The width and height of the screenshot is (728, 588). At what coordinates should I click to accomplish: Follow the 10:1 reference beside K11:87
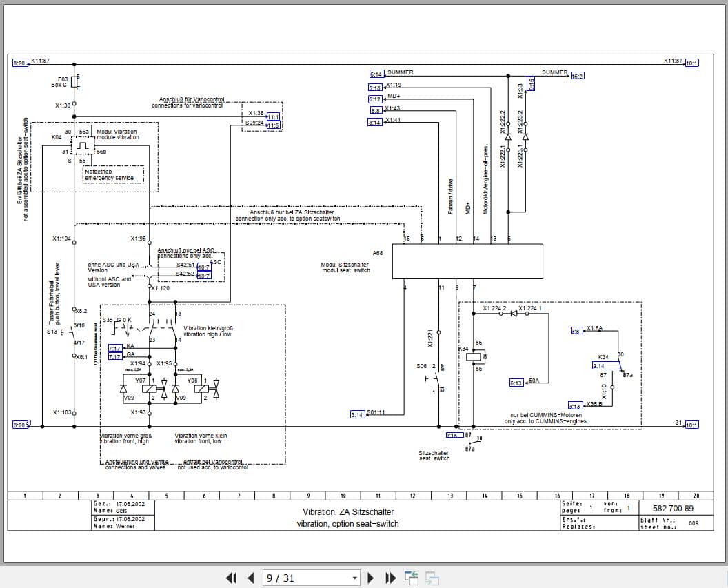(x=691, y=63)
